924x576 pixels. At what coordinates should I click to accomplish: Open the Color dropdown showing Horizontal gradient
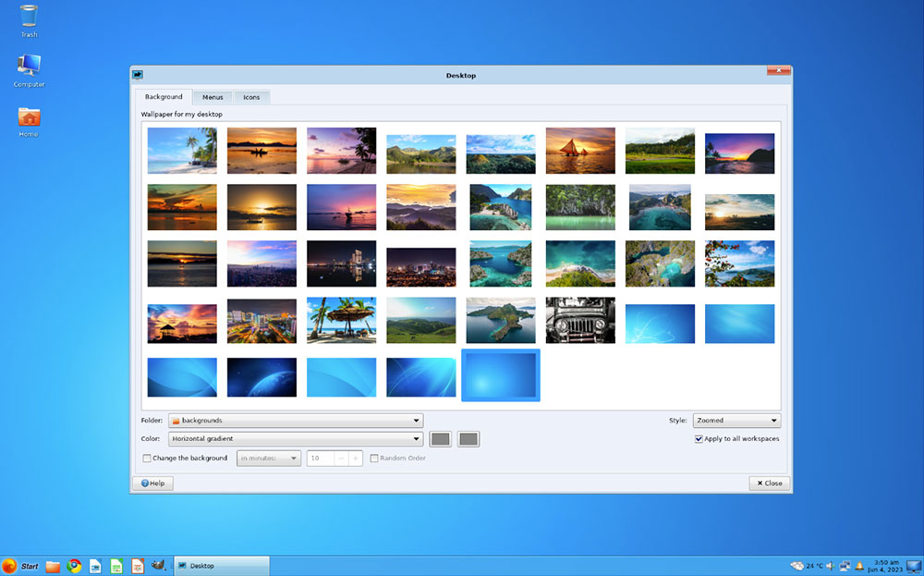click(x=296, y=438)
